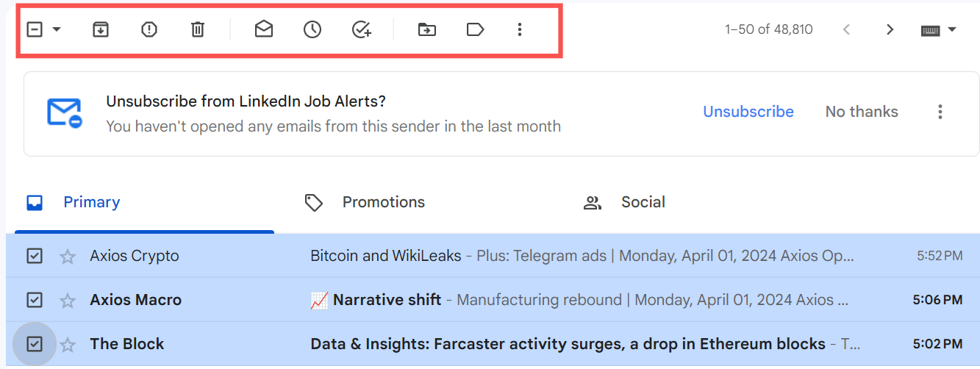This screenshot has height=369, width=980.
Task: Star the Axios Crypto email
Action: coord(68,257)
